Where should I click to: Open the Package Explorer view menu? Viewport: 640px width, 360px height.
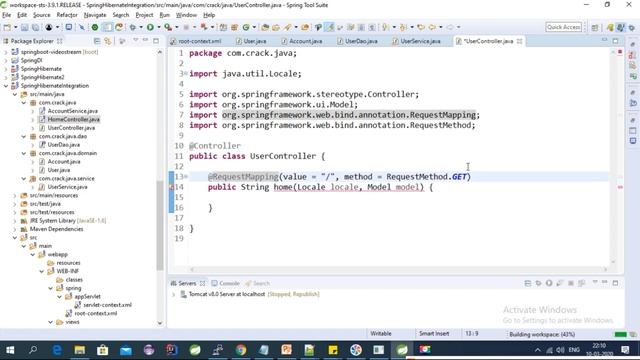click(136, 40)
